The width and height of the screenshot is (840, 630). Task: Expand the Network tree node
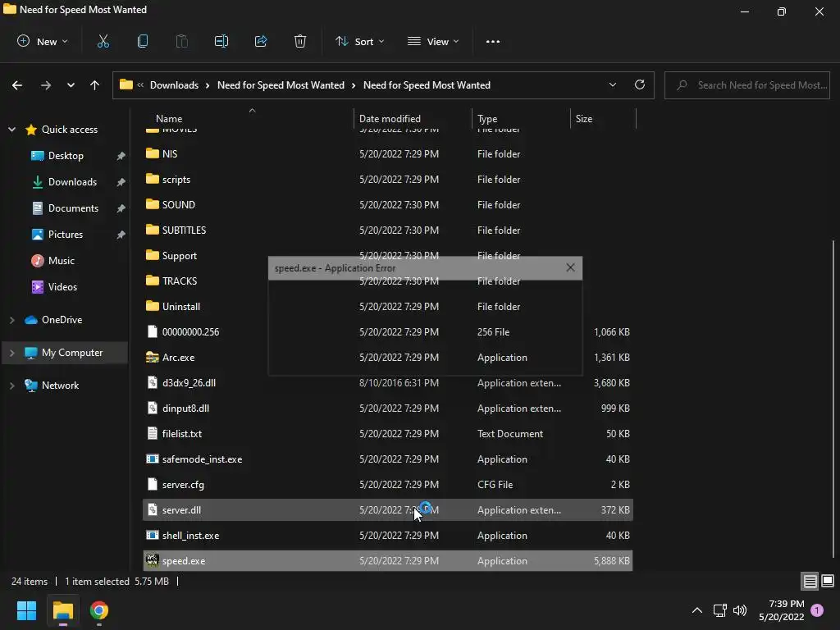[11, 386]
